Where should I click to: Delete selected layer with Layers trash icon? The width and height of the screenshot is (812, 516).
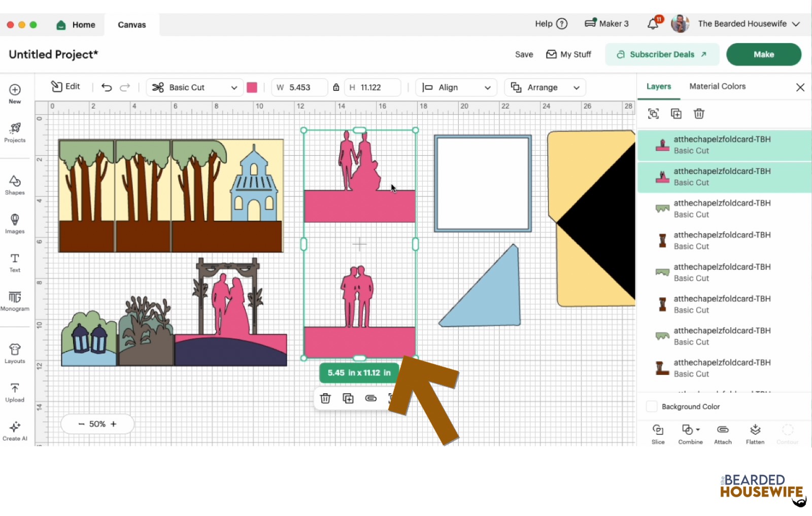pos(699,114)
